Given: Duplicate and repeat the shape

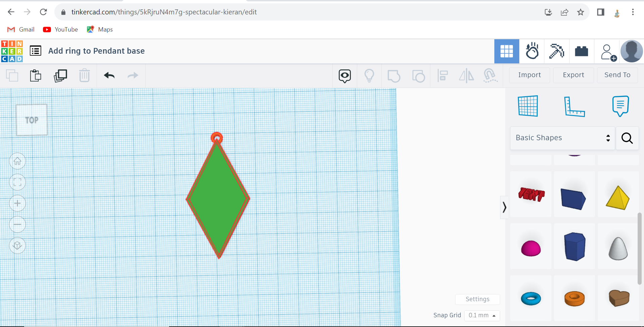Looking at the screenshot, I should coord(60,75).
